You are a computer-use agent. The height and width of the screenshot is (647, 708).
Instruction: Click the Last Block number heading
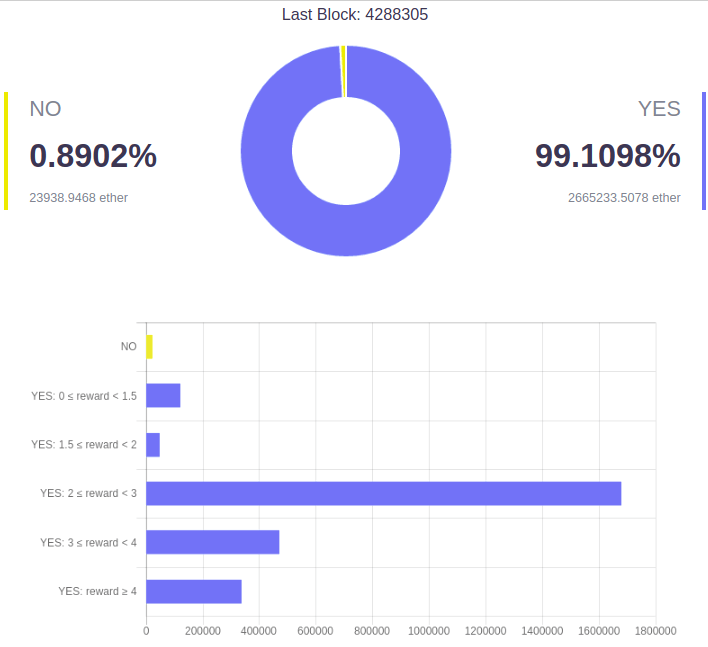click(355, 15)
